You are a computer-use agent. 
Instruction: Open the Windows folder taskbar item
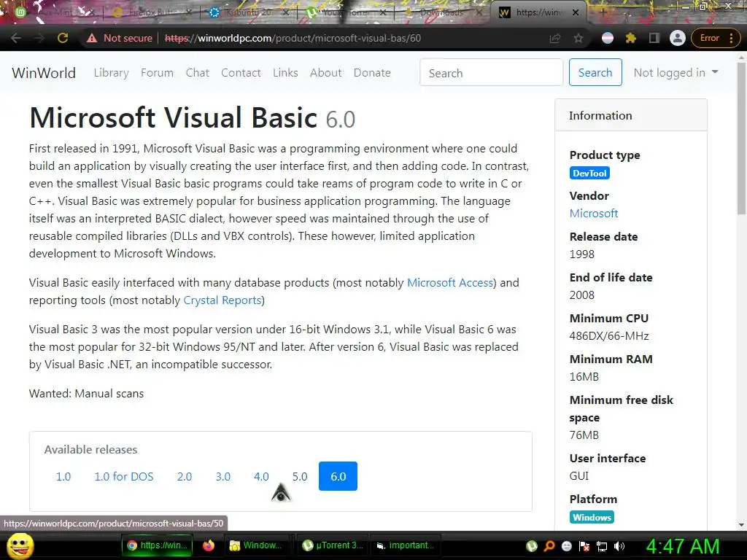(256, 545)
